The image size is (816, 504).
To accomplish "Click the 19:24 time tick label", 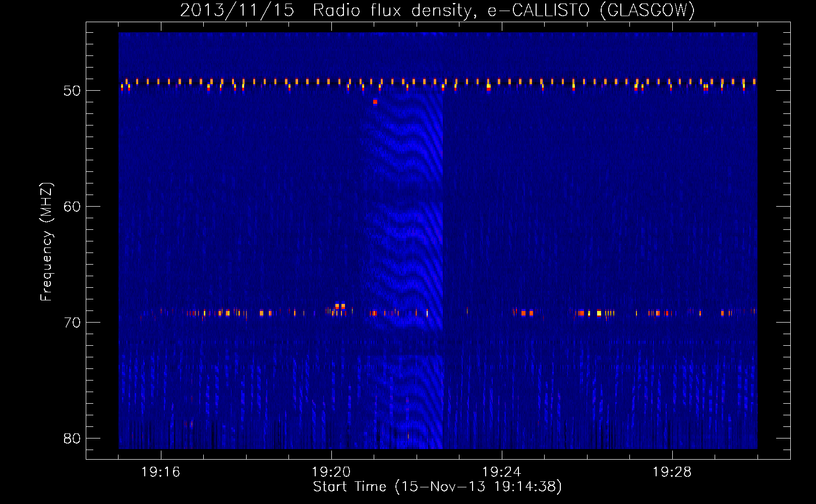I will coord(502,472).
